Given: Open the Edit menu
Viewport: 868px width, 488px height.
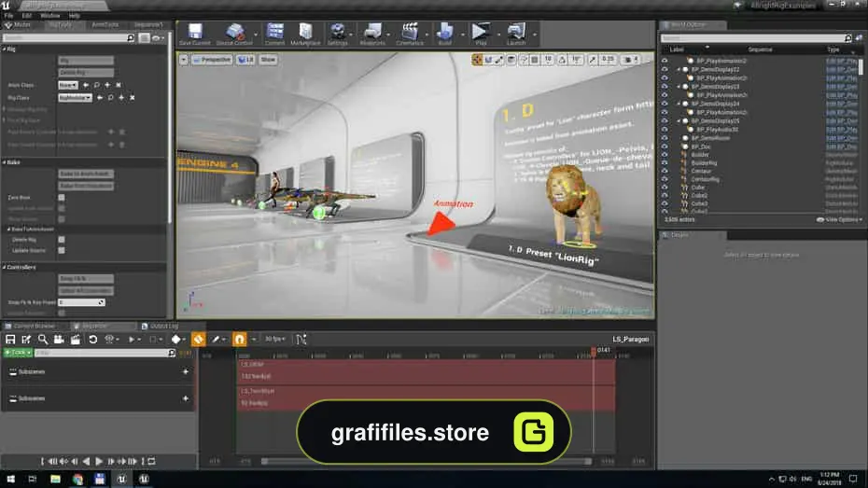Looking at the screenshot, I should (x=26, y=16).
